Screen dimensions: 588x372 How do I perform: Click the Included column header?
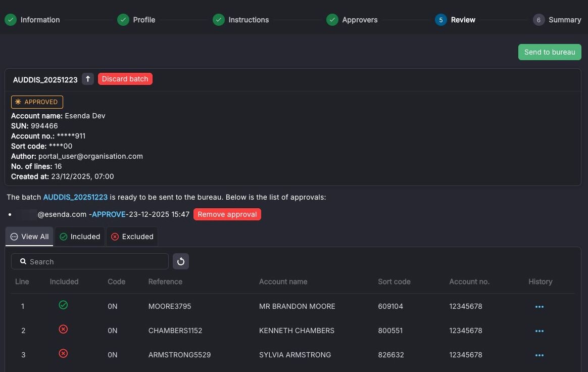(x=64, y=282)
